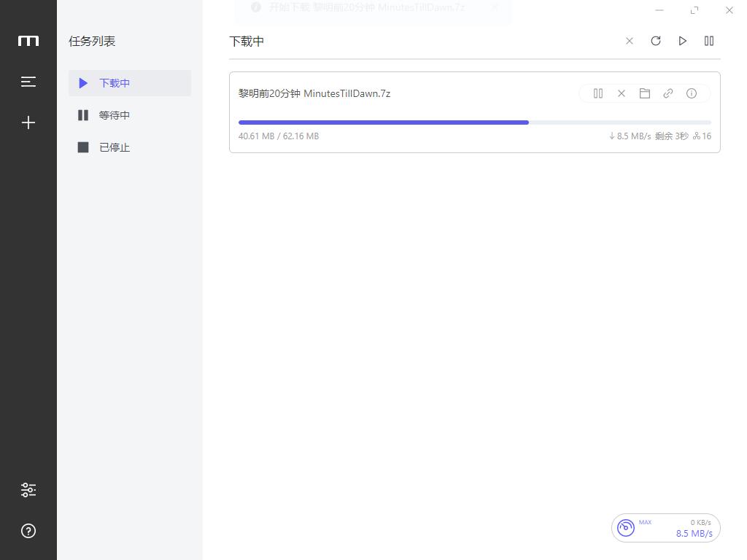The width and height of the screenshot is (747, 560).
Task: Refresh the downloading task list
Action: [656, 41]
